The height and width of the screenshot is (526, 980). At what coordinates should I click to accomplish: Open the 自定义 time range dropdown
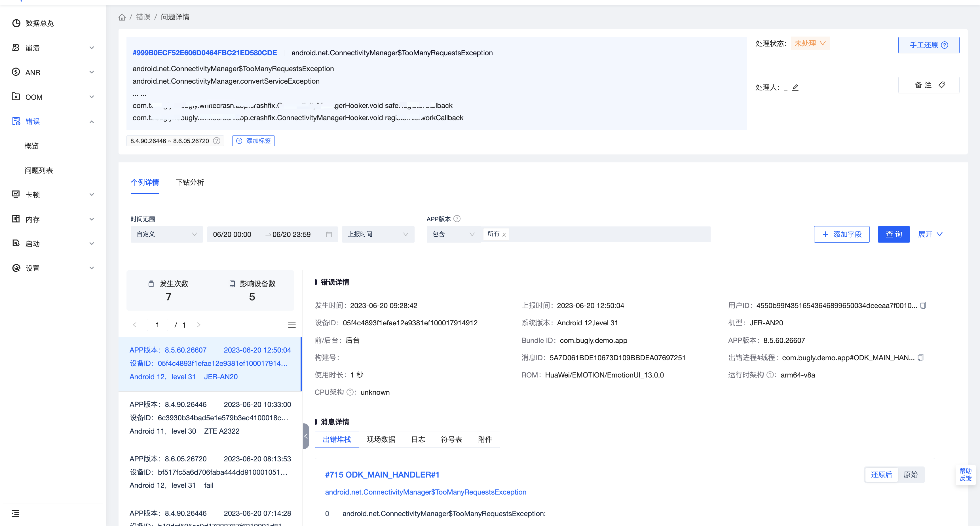(167, 234)
